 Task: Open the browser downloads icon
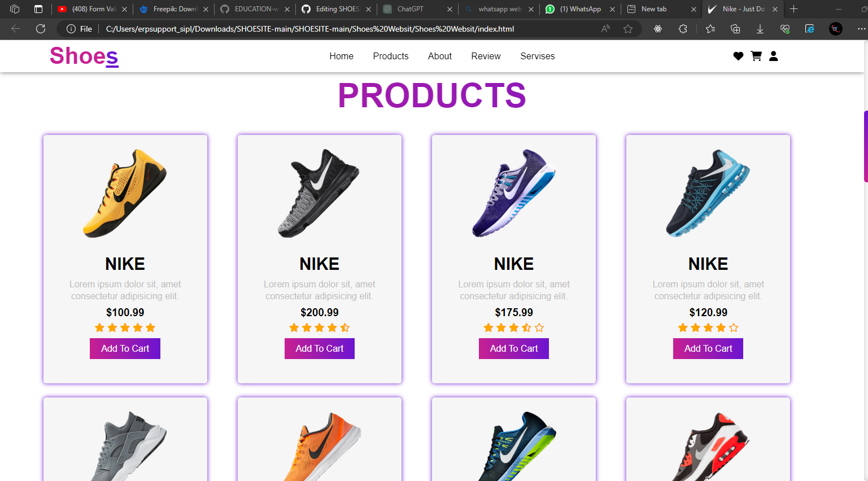point(760,29)
